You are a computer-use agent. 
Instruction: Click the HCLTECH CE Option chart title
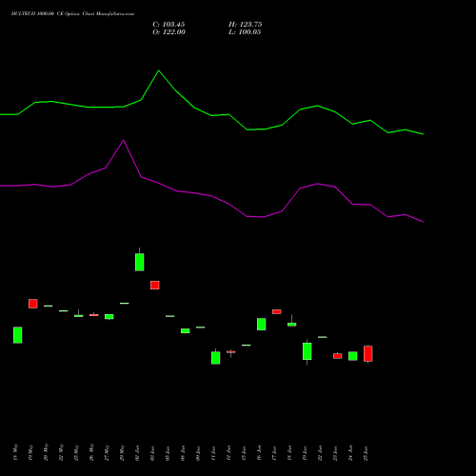tap(72, 14)
